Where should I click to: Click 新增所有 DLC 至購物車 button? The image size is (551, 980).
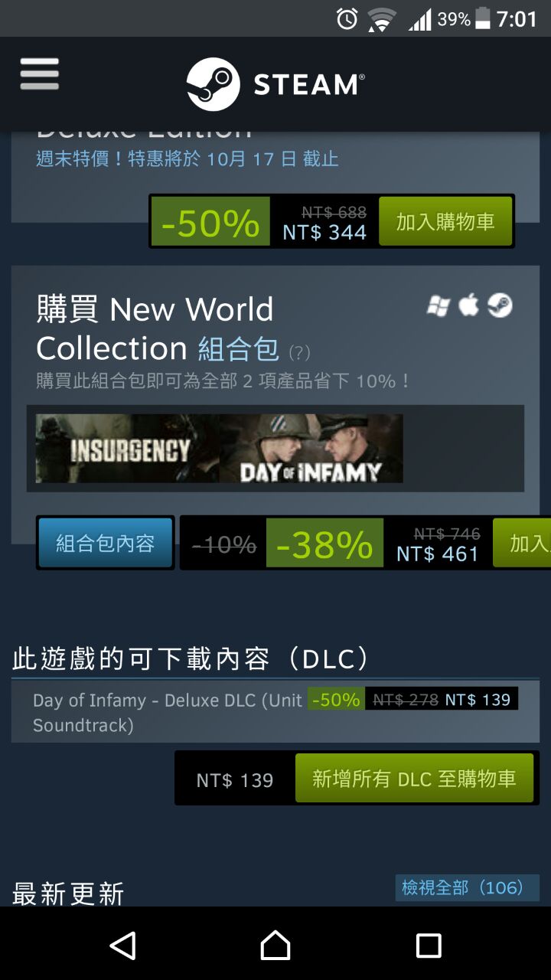(x=414, y=779)
